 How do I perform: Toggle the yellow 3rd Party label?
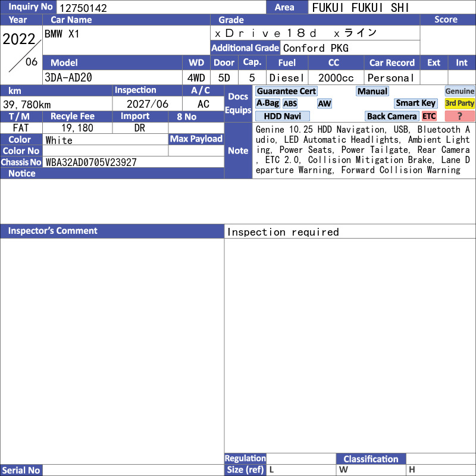459,103
